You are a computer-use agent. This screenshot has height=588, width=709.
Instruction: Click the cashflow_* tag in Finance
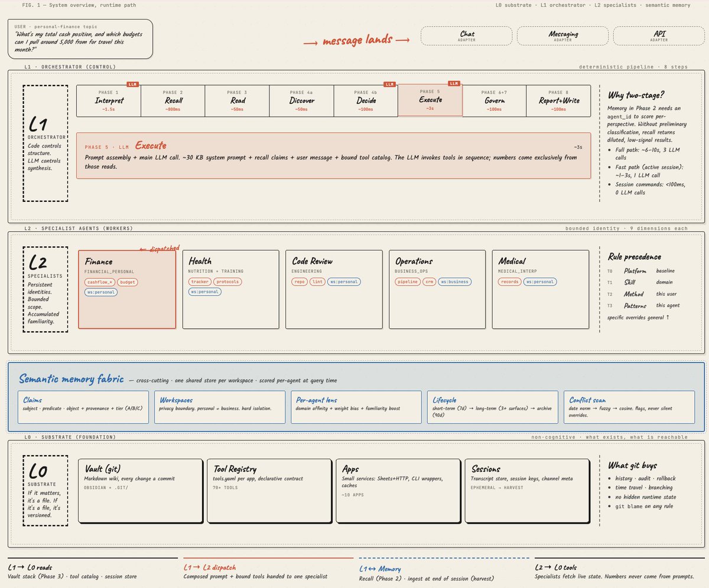100,282
